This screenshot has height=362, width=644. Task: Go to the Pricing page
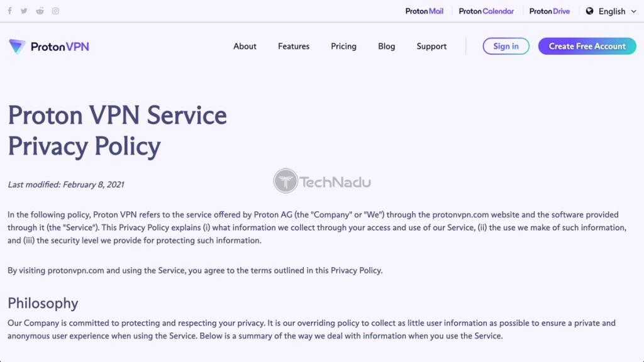tap(344, 47)
